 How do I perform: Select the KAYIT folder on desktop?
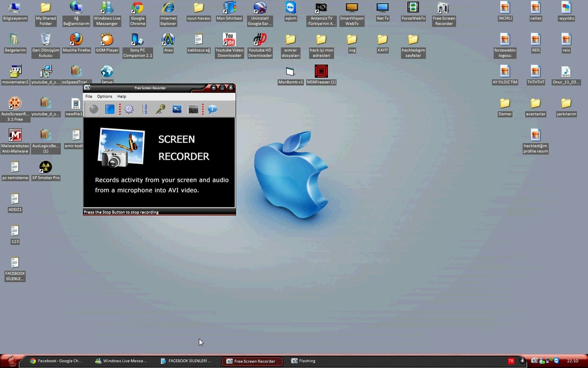point(382,43)
